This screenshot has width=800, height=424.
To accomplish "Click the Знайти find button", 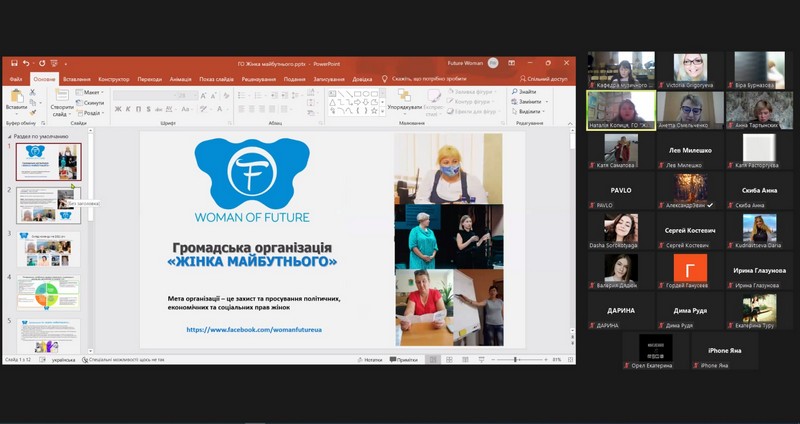I will pyautogui.click(x=524, y=91).
